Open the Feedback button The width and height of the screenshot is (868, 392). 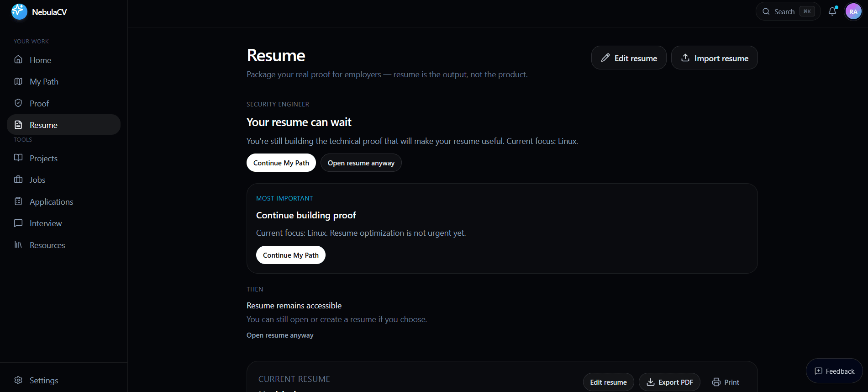coord(834,371)
